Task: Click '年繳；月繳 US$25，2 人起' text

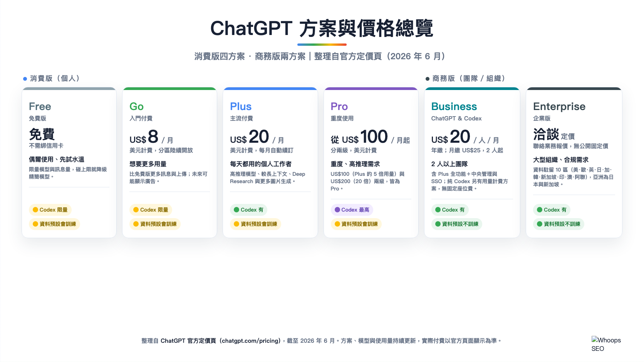Action: click(x=467, y=150)
